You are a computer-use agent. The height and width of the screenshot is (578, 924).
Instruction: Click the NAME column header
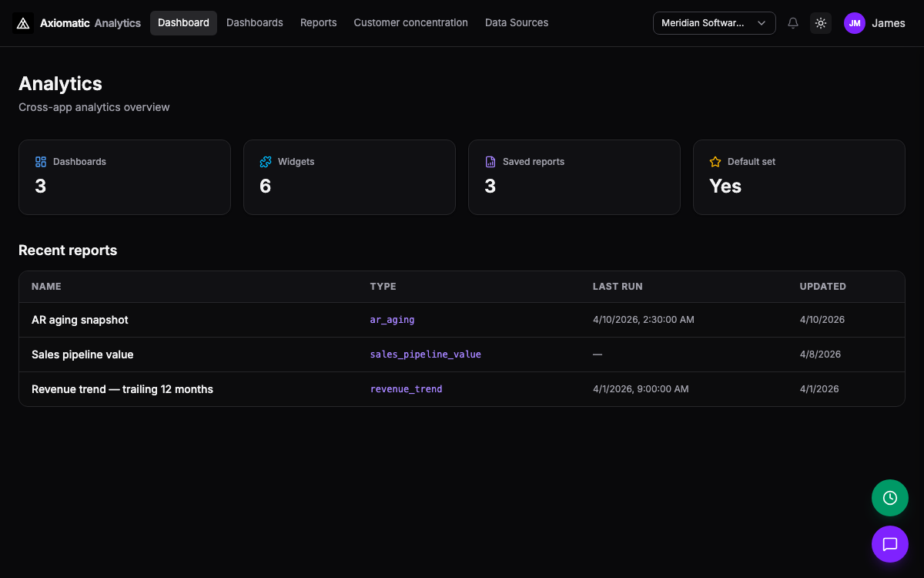[46, 286]
